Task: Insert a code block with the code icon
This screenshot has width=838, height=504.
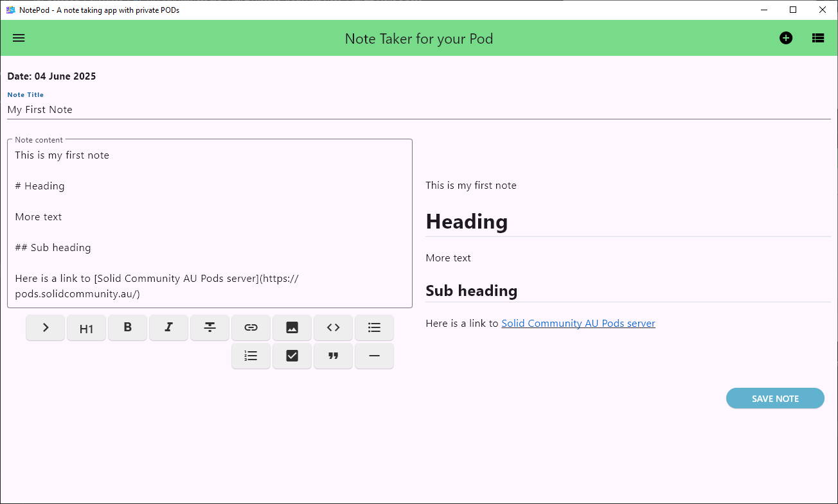Action: (x=334, y=327)
